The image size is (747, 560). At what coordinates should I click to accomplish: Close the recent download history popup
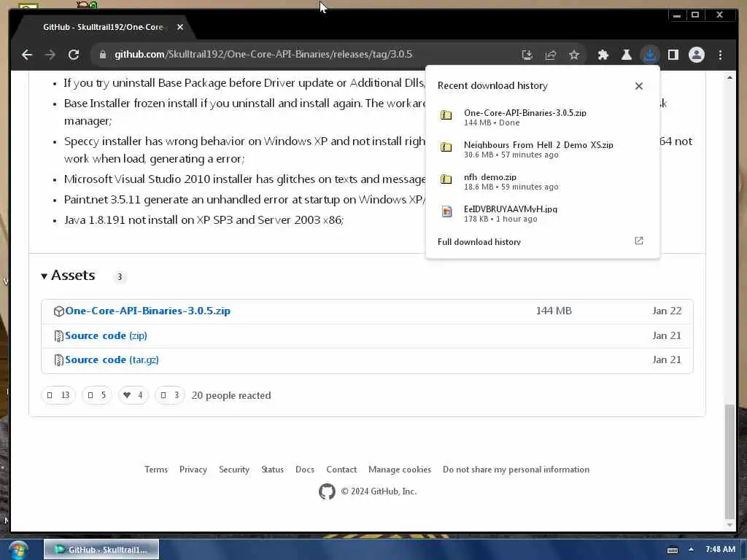pos(639,86)
